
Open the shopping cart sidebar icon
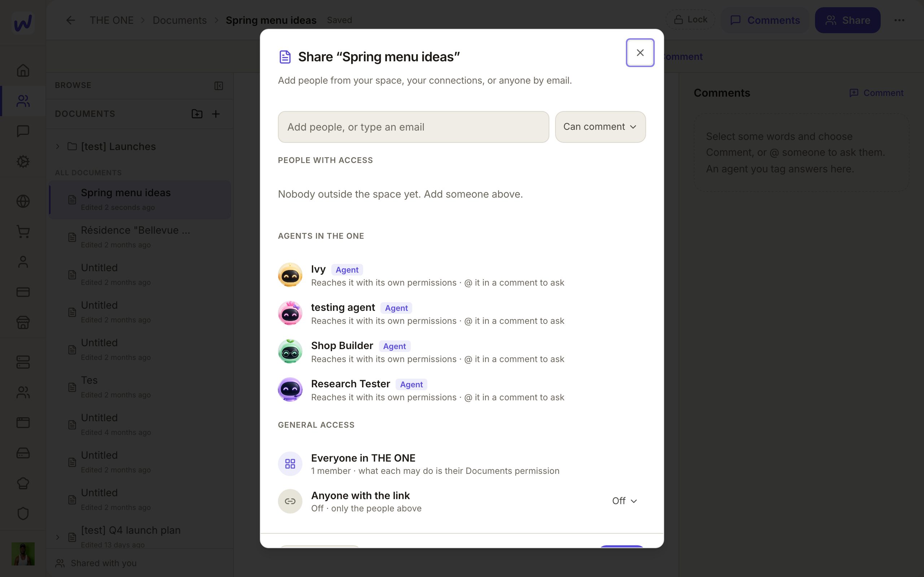(x=23, y=231)
